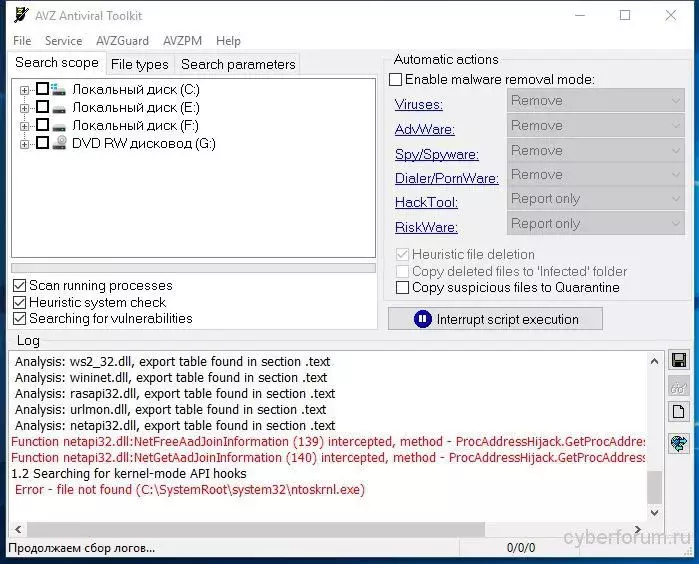Check Copy suspicious files to Quarantine

click(402, 288)
